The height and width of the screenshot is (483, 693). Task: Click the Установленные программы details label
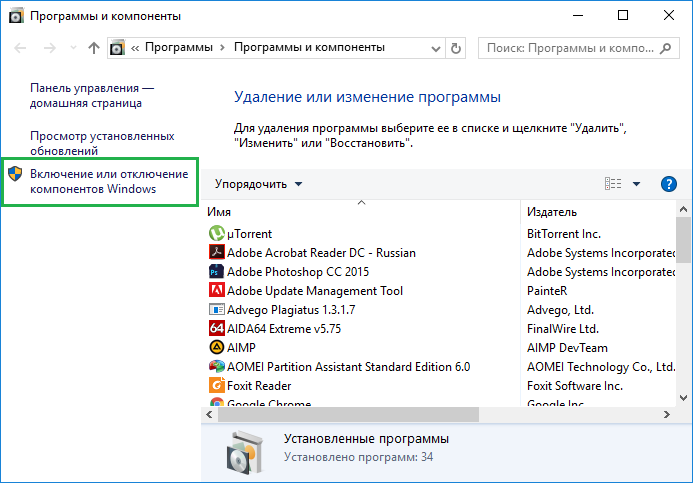coord(366,438)
